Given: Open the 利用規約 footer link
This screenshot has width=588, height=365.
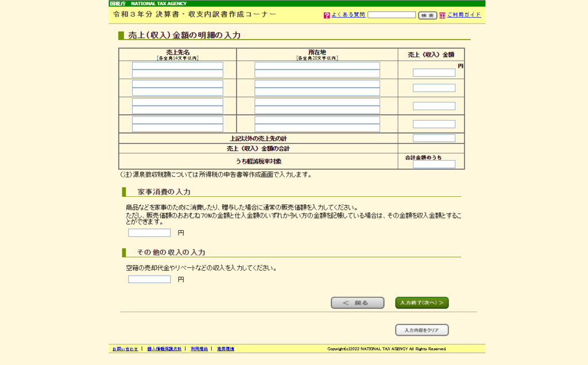Looking at the screenshot, I should (199, 349).
